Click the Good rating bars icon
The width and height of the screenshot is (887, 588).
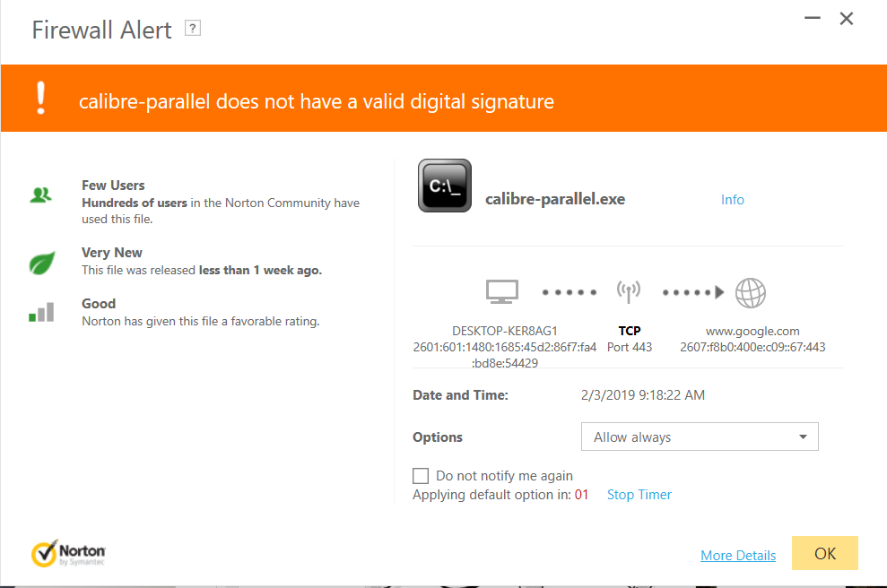pyautogui.click(x=41, y=312)
